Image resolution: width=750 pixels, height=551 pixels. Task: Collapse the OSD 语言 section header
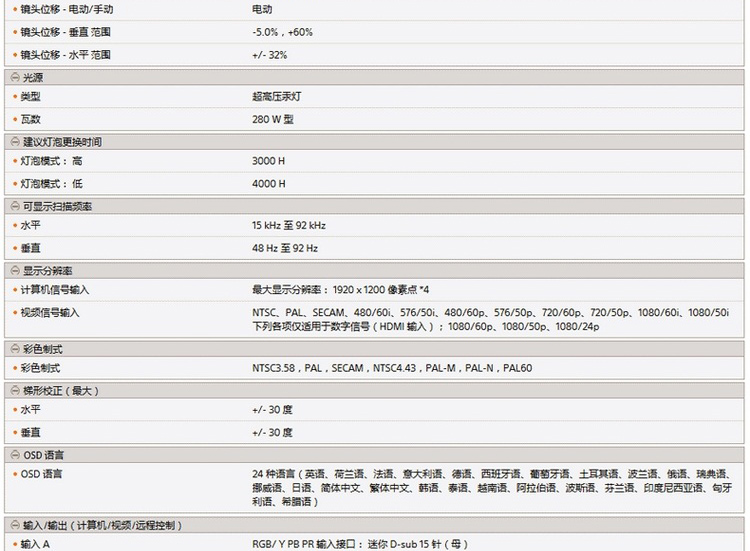[x=14, y=455]
